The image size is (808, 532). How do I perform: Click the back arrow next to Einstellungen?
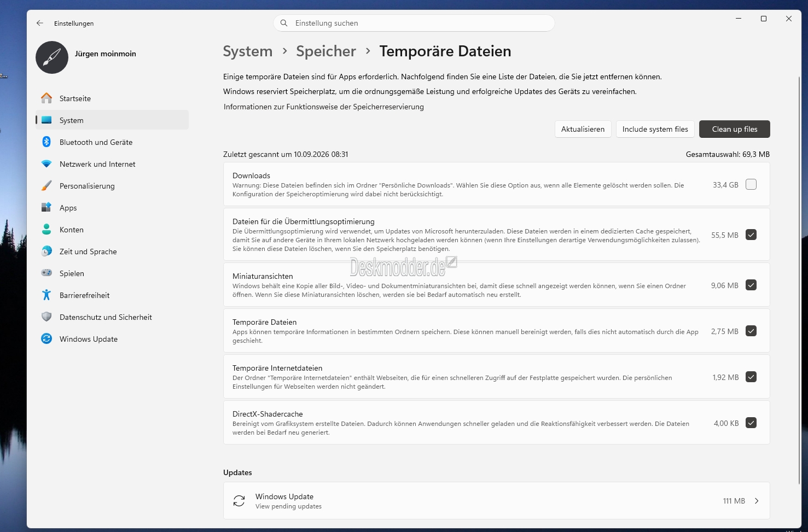point(39,23)
